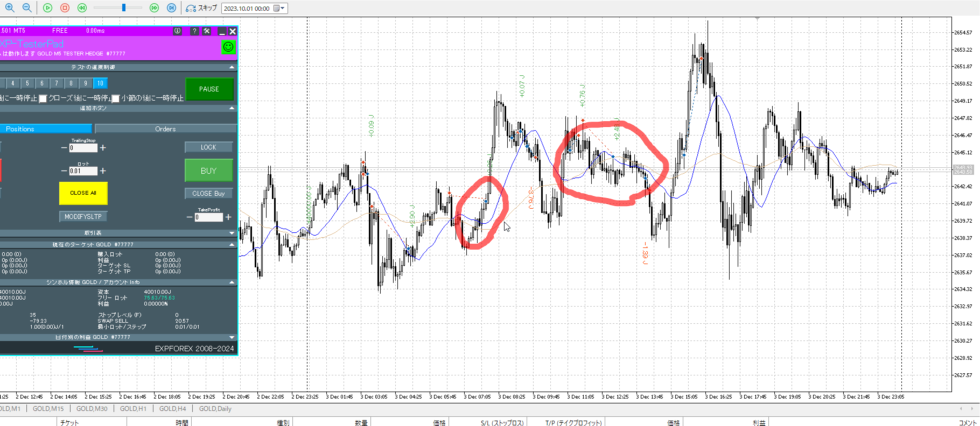Collapse the test speed control section
Image resolution: width=980 pixels, height=426 pixels.
232,67
